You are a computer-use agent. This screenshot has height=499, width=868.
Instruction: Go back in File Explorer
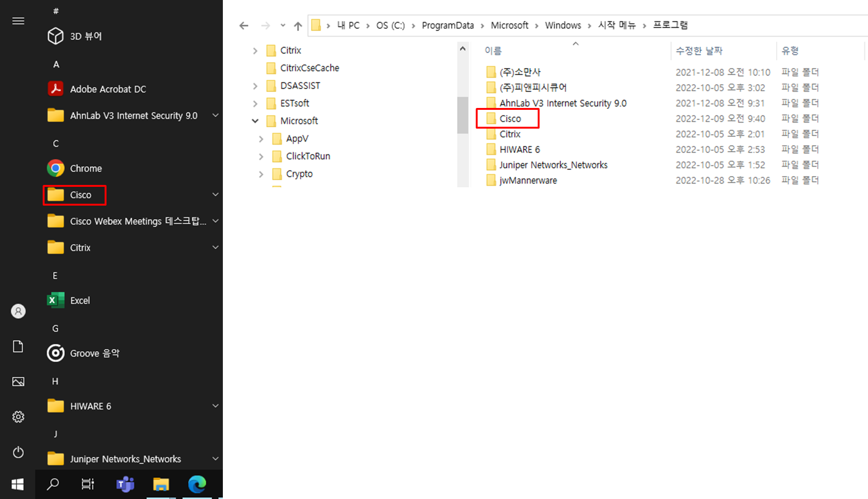point(244,25)
